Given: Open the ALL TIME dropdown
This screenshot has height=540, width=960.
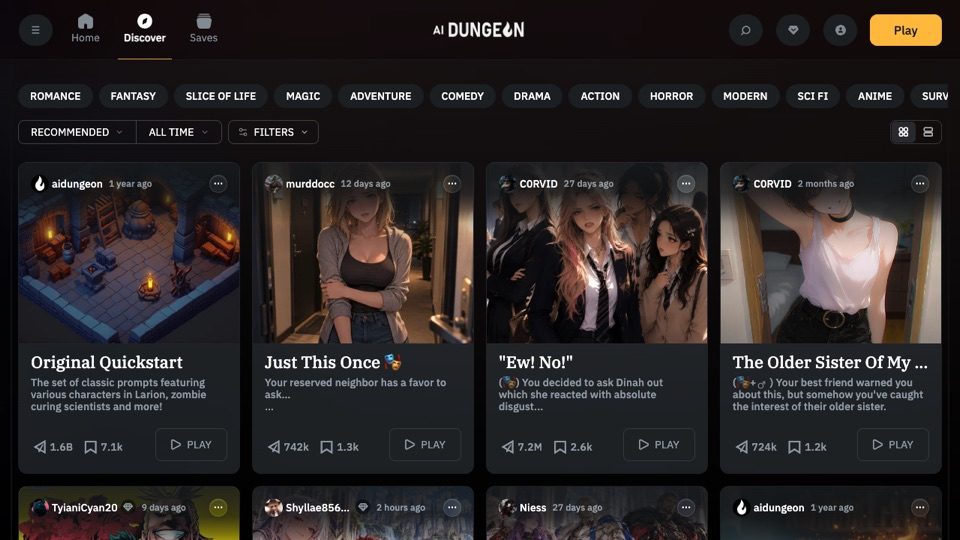Looking at the screenshot, I should coord(178,132).
